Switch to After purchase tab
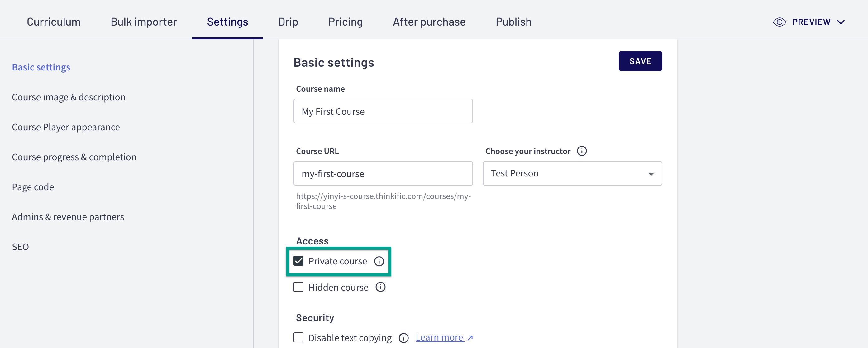This screenshot has width=868, height=348. pos(429,22)
